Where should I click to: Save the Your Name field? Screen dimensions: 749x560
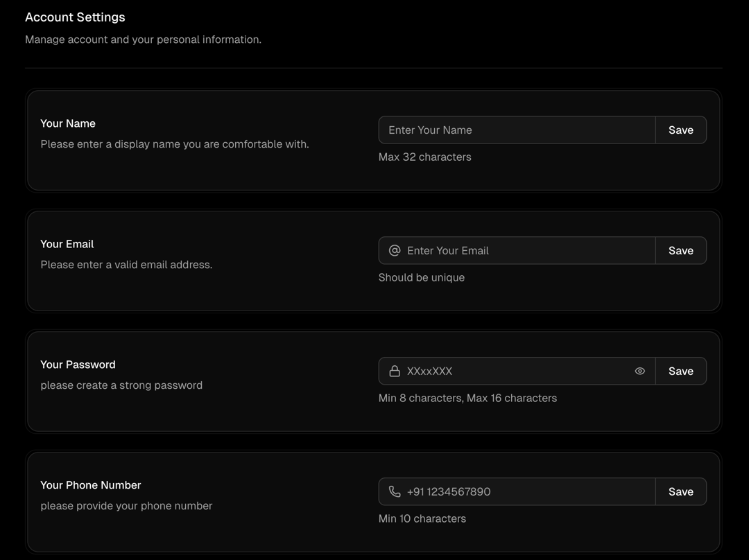tap(681, 130)
